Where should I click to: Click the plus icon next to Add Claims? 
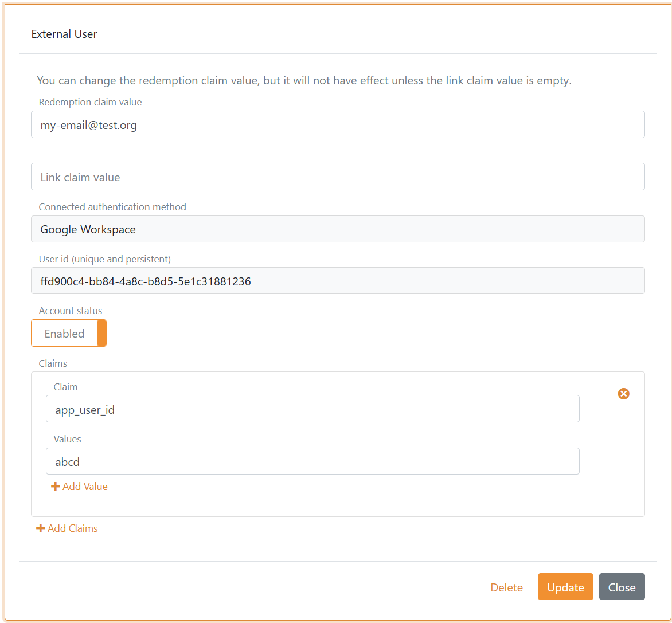click(40, 528)
